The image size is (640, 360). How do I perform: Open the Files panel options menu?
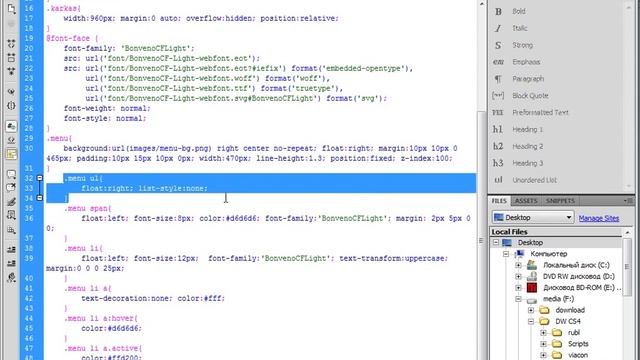[628, 201]
